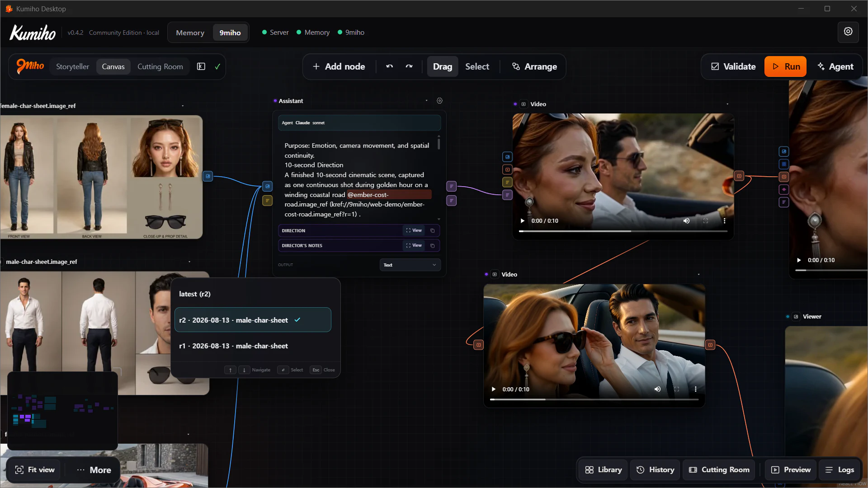Screen dimensions: 868x488
Task: Switch to the 9miho workspace toggle
Action: [x=230, y=33]
